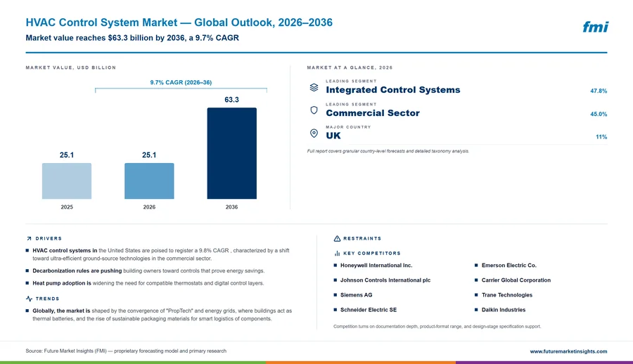Click the 9.7% CAGR (2026–36) label

tap(181, 82)
